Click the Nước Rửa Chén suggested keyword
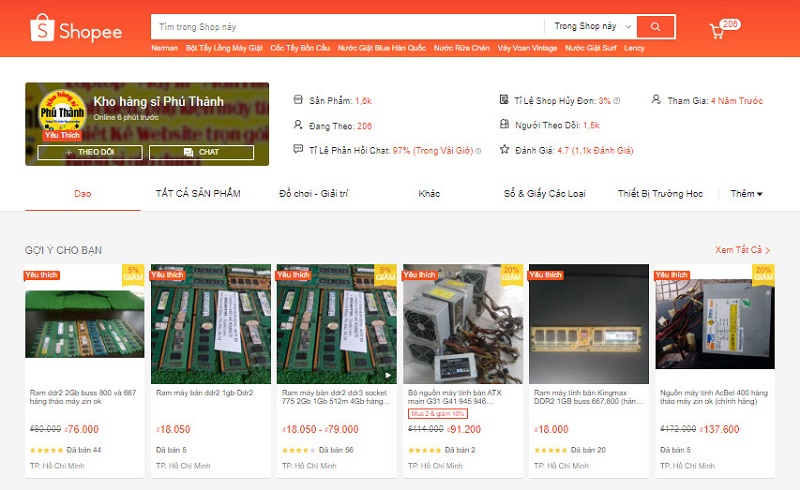This screenshot has width=800, height=490. (462, 48)
